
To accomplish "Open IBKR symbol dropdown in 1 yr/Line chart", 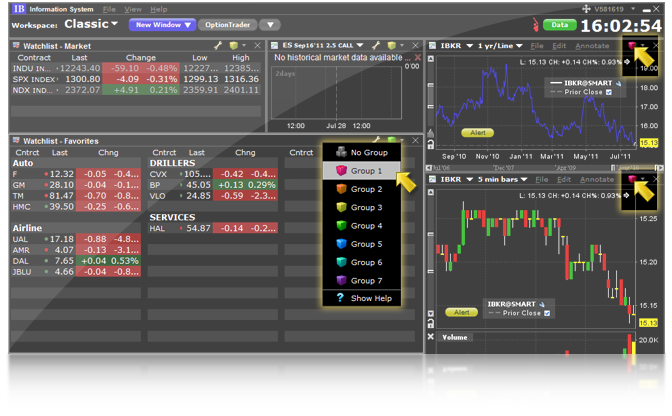I will (x=470, y=46).
